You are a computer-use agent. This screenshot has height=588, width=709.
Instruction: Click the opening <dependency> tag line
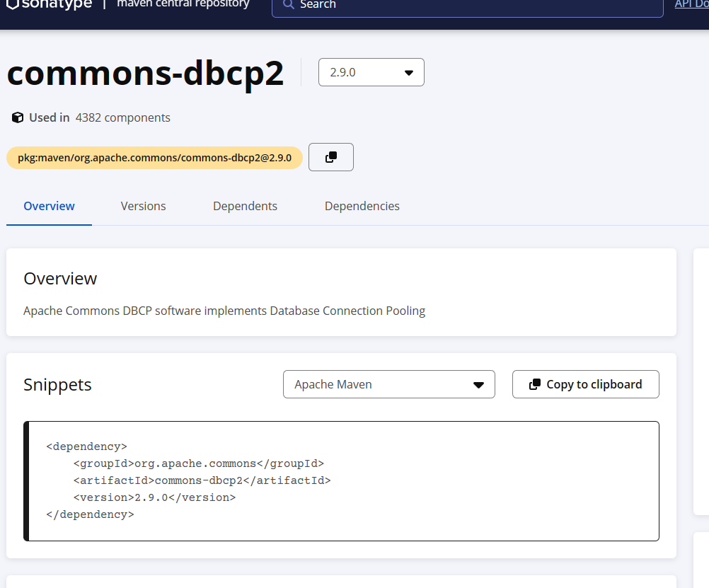86,446
